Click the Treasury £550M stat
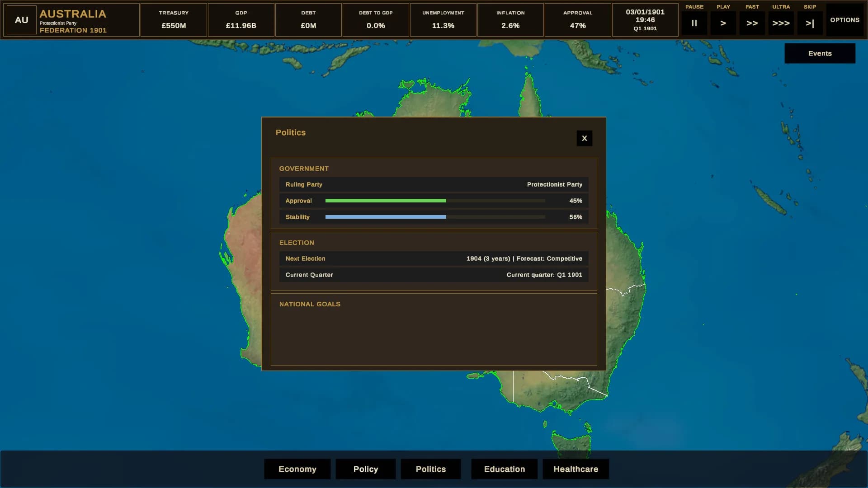Image resolution: width=868 pixels, height=488 pixels. (x=174, y=20)
